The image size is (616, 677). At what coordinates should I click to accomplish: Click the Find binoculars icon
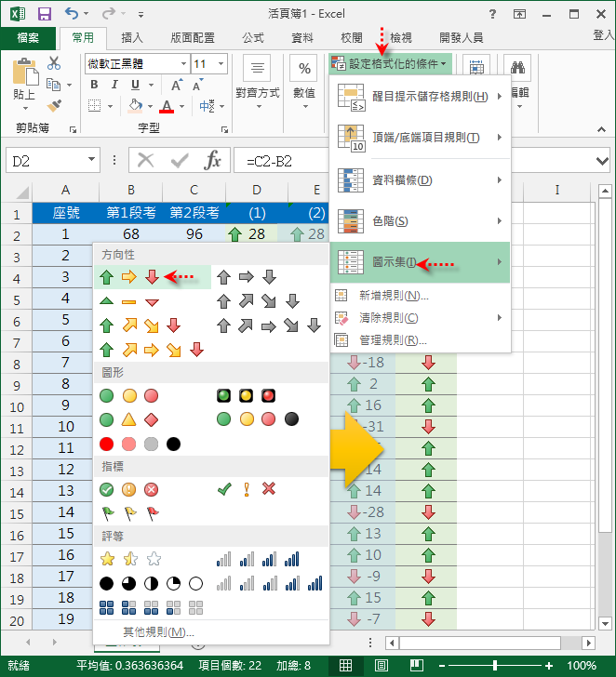click(x=517, y=67)
